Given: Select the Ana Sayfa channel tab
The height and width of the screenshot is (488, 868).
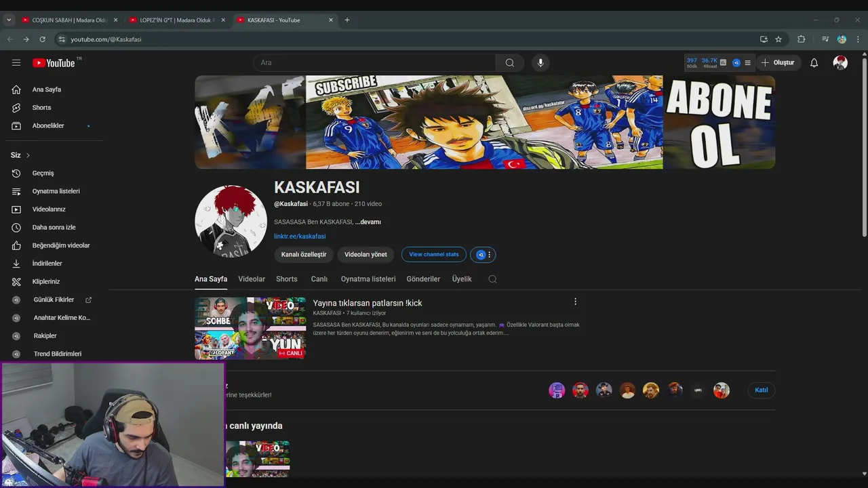Looking at the screenshot, I should point(211,279).
